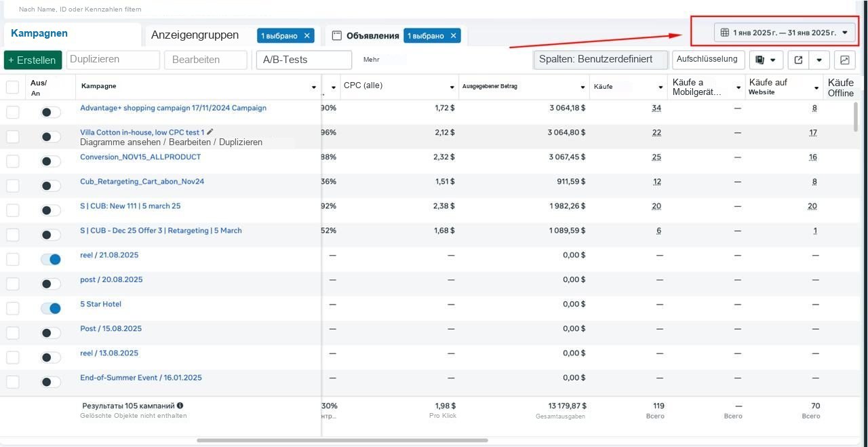This screenshot has width=868, height=447.
Task: Click CPC value 2,38 $
Action: pos(443,206)
